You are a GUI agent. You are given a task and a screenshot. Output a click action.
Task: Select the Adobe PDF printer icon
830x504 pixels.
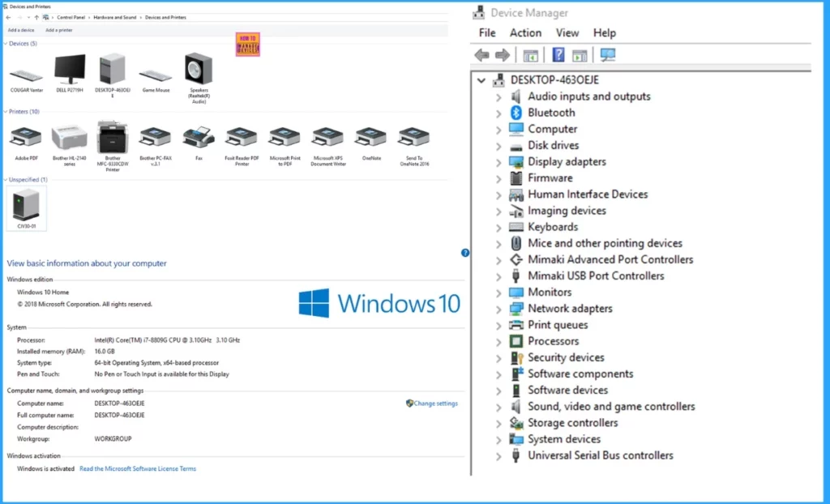(26, 137)
